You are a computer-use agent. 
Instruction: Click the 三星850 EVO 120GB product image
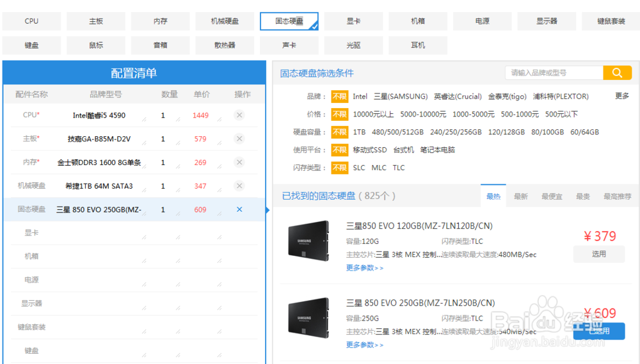coord(308,241)
